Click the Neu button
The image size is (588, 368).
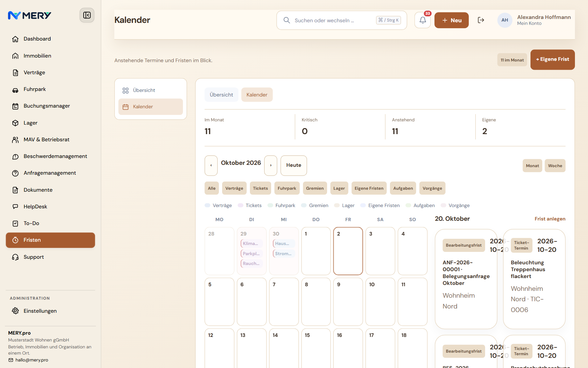coord(451,20)
